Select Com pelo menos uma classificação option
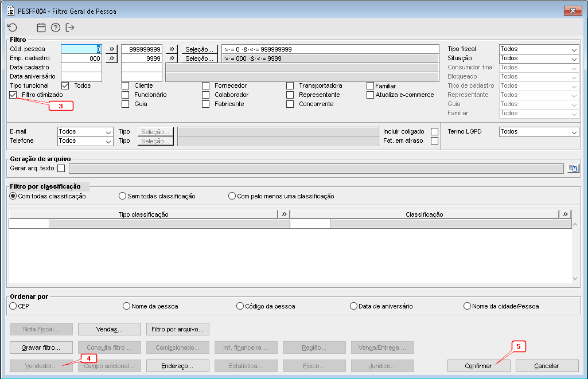 [232, 196]
